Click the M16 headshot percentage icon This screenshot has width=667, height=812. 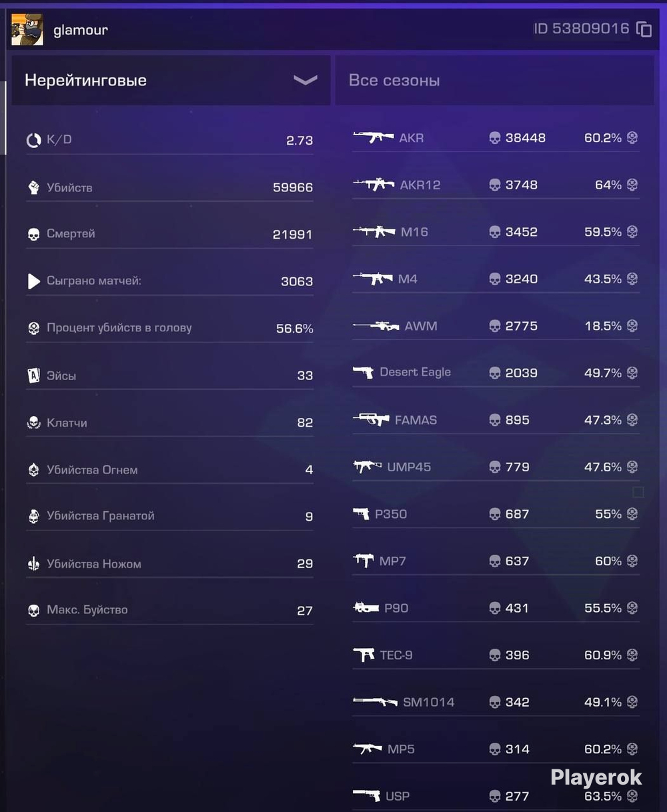pos(632,231)
